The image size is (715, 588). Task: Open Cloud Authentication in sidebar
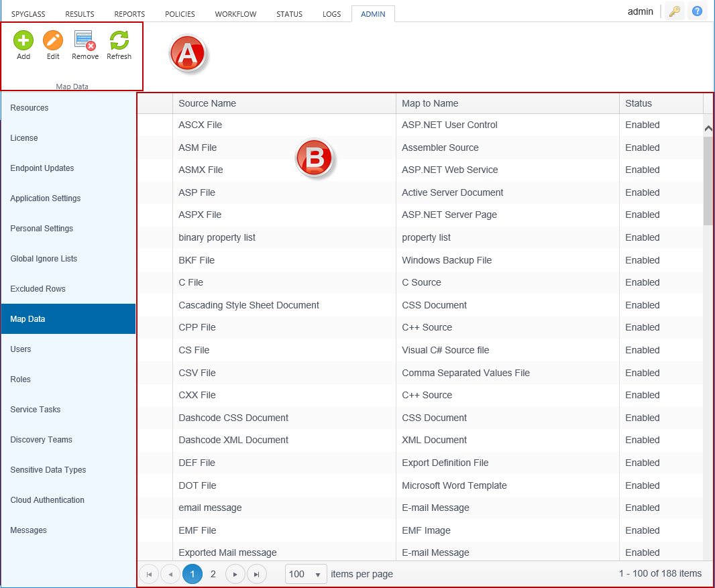47,500
